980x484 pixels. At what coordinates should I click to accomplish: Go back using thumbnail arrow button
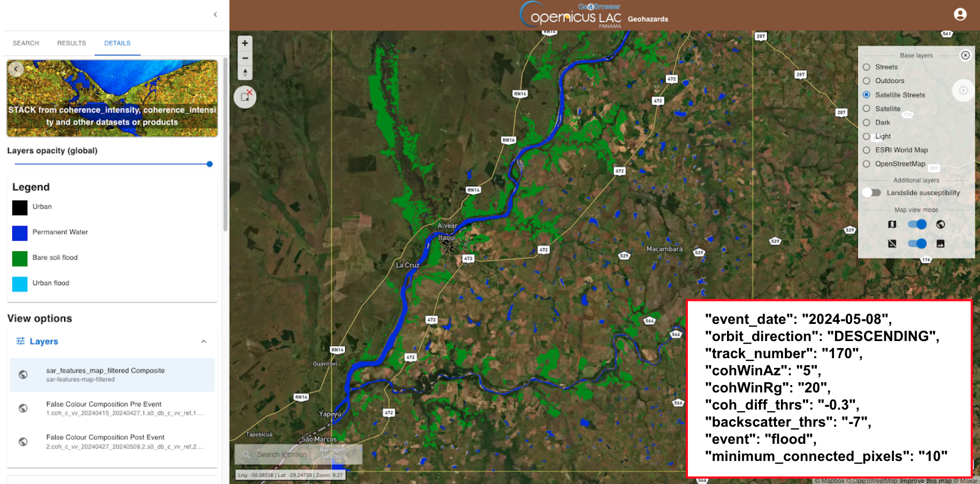pyautogui.click(x=16, y=69)
